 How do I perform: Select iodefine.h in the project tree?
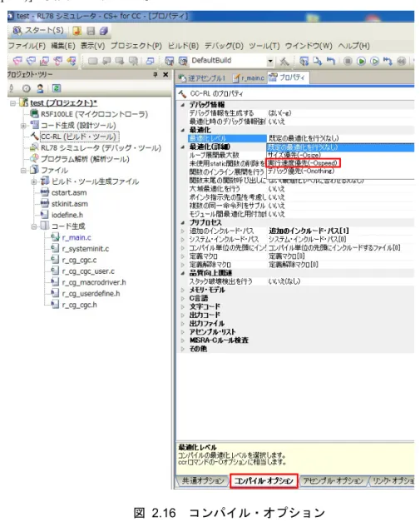(67, 215)
